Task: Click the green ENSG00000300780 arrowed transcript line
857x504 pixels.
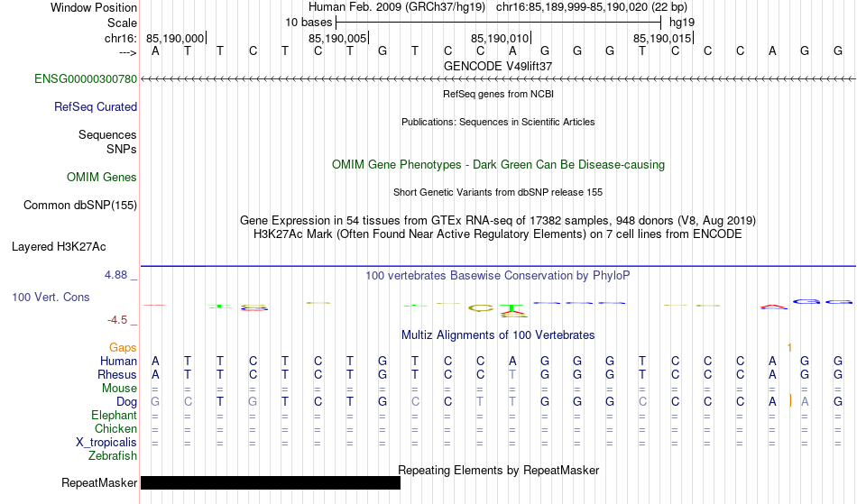Action: tap(498, 79)
